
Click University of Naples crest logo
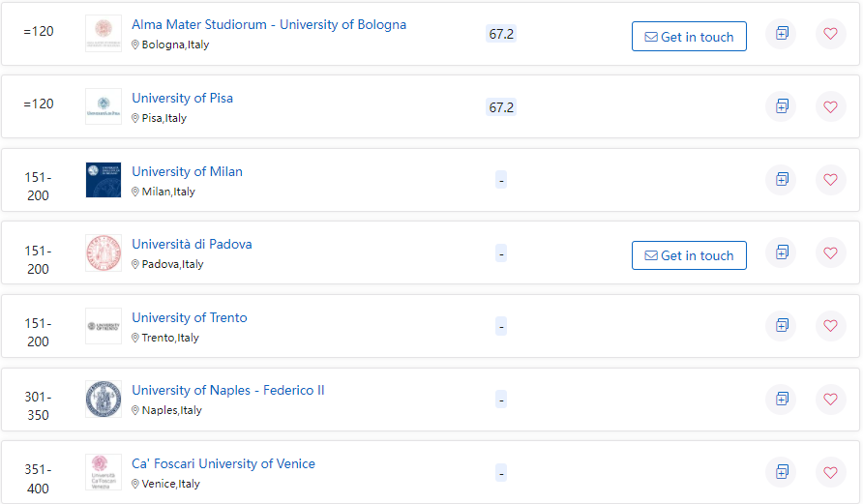pyautogui.click(x=104, y=399)
